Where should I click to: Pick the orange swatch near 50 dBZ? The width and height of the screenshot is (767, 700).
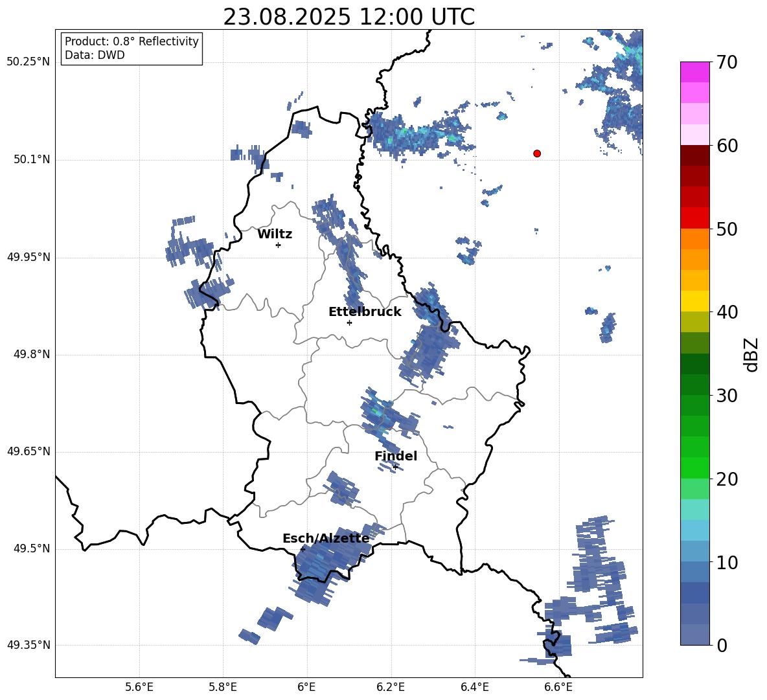[x=695, y=238]
